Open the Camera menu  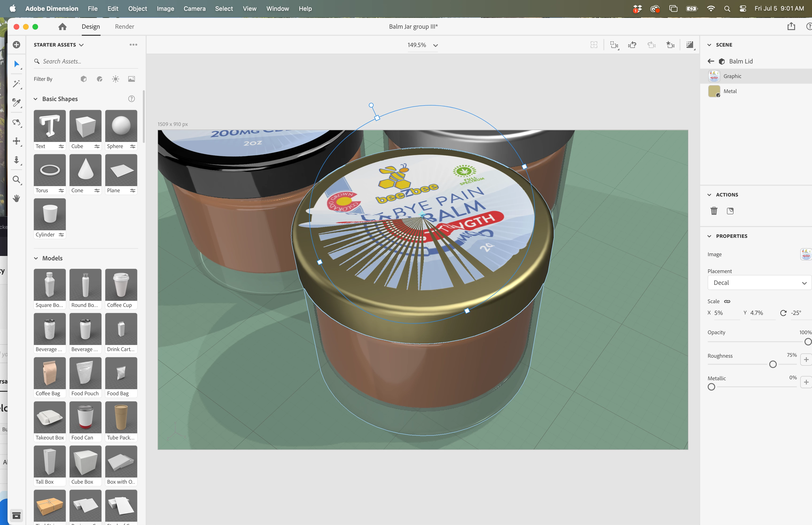[194, 8]
